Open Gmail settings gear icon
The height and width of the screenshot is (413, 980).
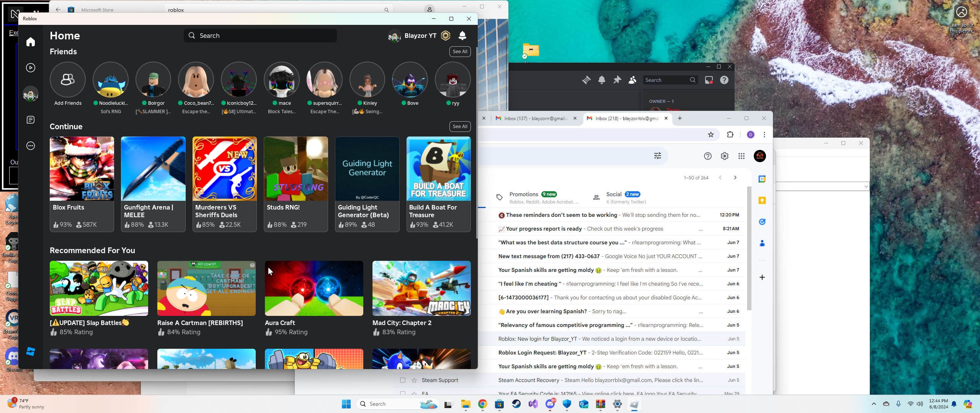(x=725, y=156)
